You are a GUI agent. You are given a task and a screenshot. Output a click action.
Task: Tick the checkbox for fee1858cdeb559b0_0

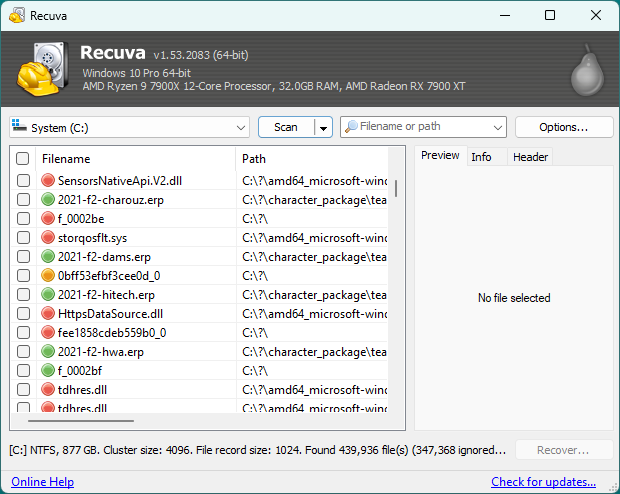pos(23,332)
